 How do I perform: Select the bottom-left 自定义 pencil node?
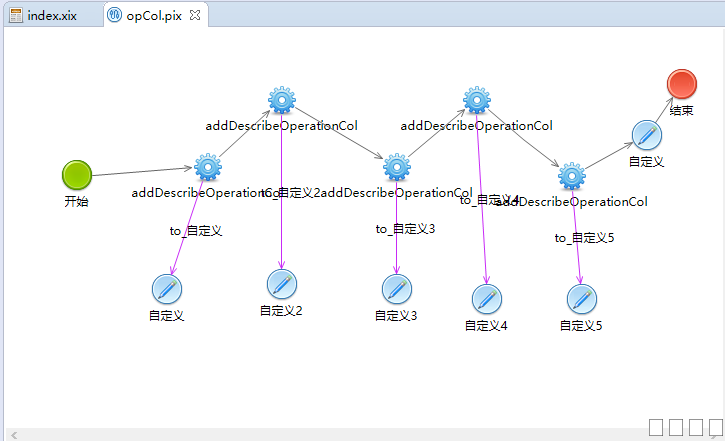pyautogui.click(x=167, y=288)
